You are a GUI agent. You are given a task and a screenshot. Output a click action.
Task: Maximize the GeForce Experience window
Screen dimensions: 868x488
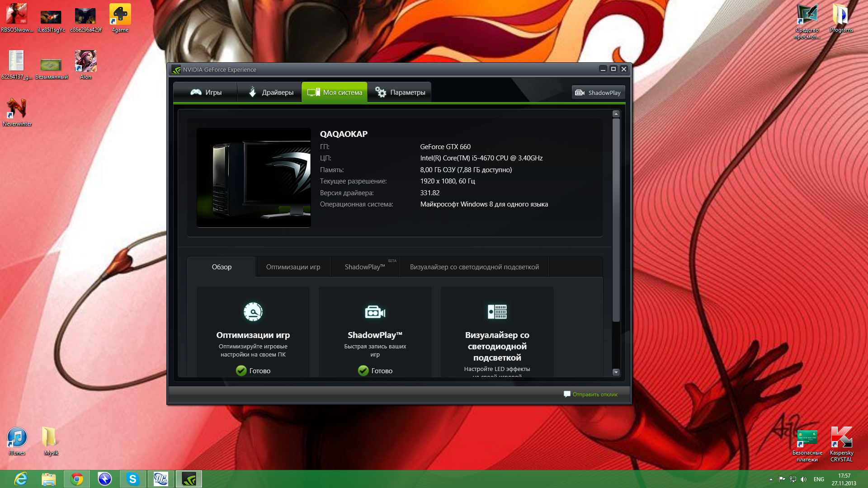pyautogui.click(x=613, y=69)
